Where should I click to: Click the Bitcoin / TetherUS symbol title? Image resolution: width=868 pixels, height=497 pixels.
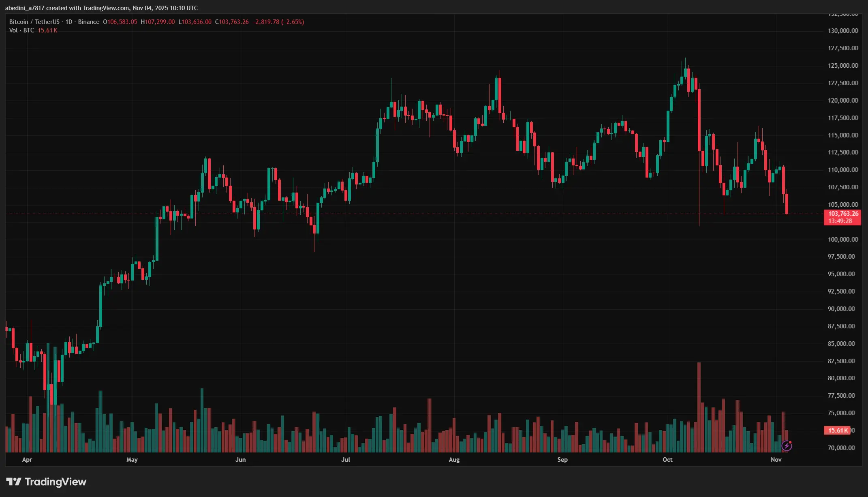(x=34, y=22)
